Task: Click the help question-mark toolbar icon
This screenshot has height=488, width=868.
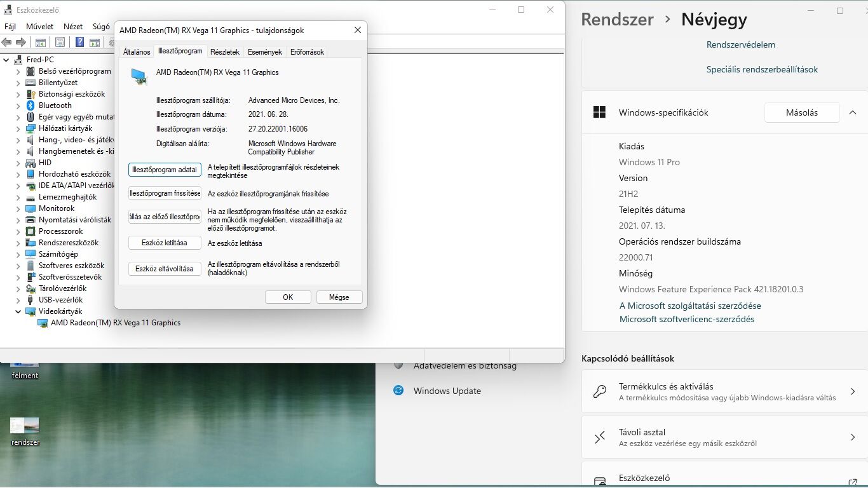Action: point(79,43)
